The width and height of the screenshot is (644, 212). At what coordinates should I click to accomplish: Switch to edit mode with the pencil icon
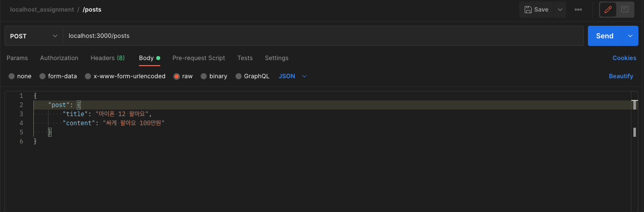[x=608, y=10]
